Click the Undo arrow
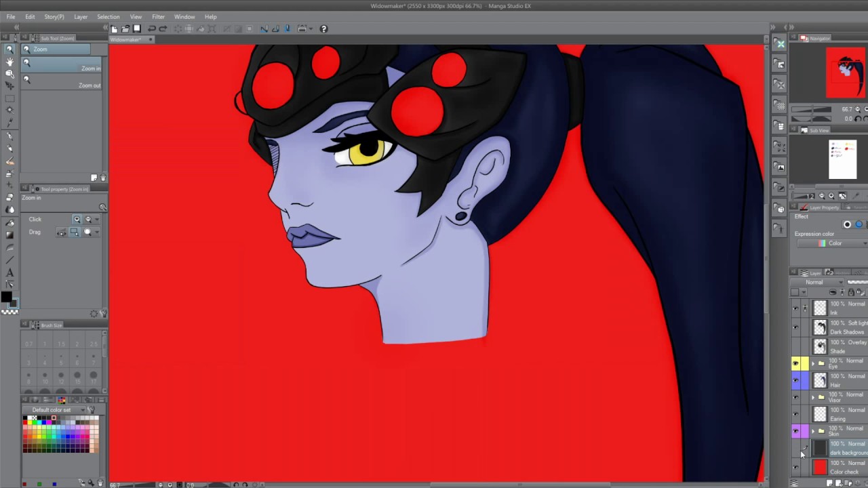Screen dimensions: 868x488 152,28
